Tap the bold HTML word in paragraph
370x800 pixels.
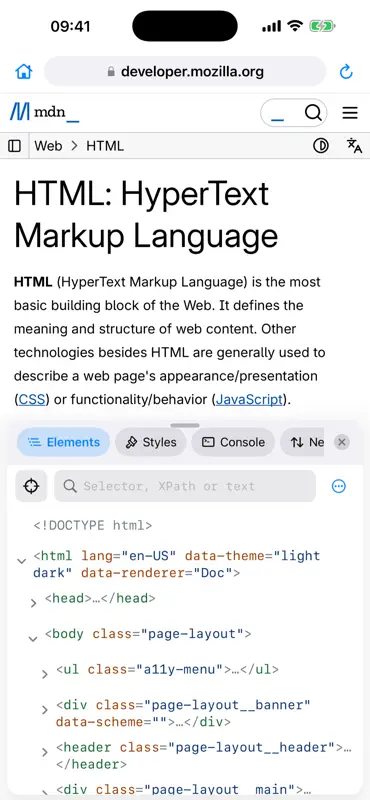(x=33, y=282)
